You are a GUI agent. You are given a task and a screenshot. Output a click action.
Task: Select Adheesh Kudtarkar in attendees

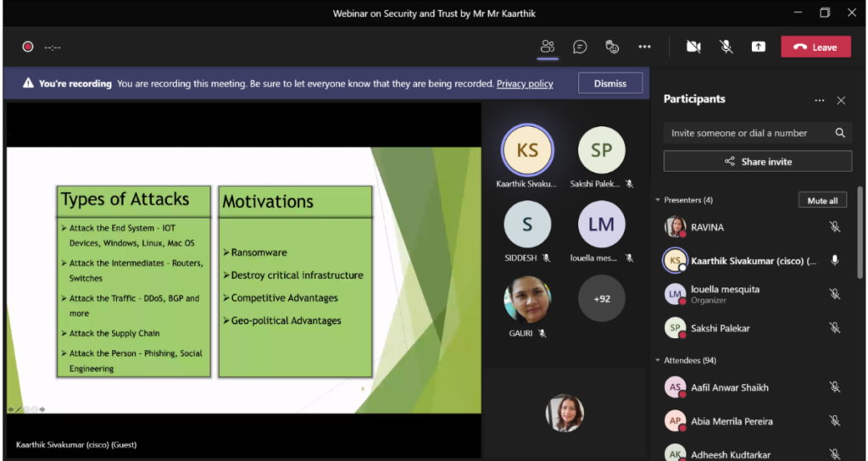754,454
